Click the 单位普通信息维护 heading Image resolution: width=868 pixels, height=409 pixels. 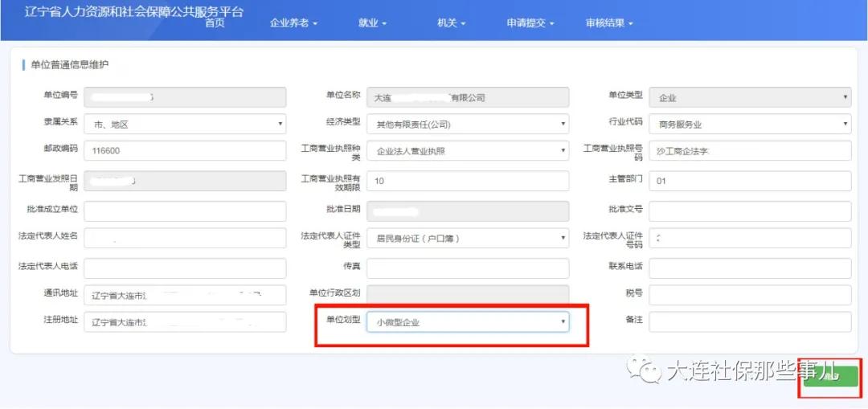(70, 65)
